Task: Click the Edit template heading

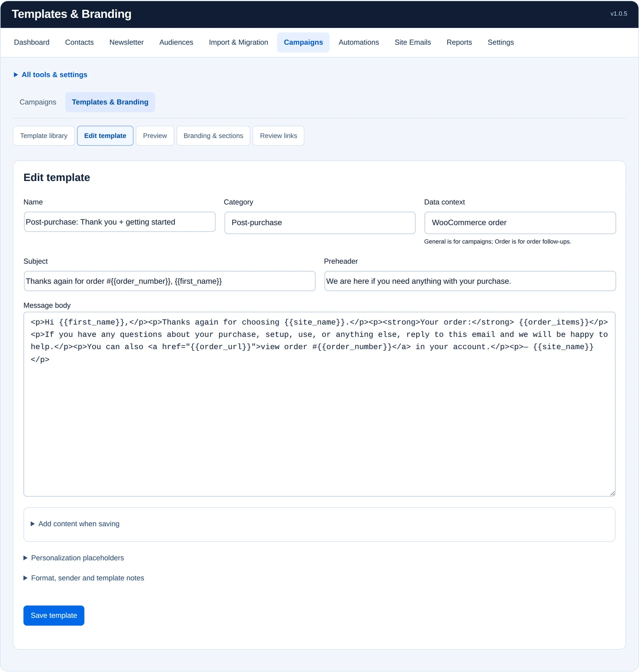Action: pyautogui.click(x=57, y=178)
